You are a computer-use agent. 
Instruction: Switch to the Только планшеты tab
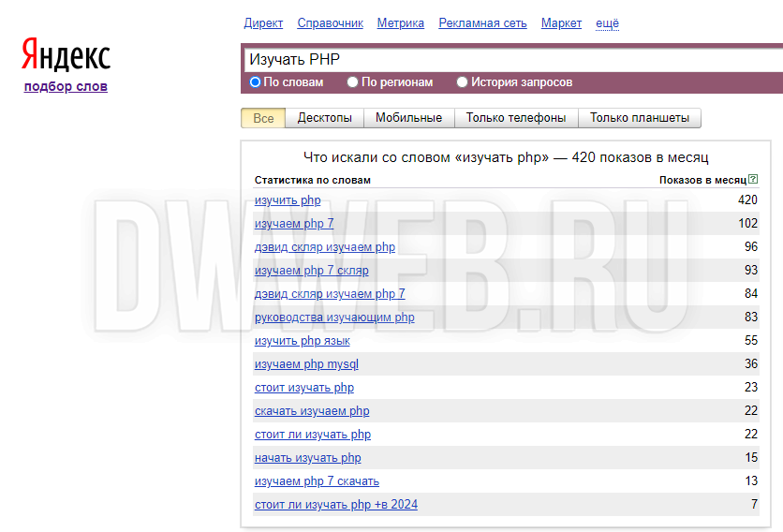pos(639,118)
